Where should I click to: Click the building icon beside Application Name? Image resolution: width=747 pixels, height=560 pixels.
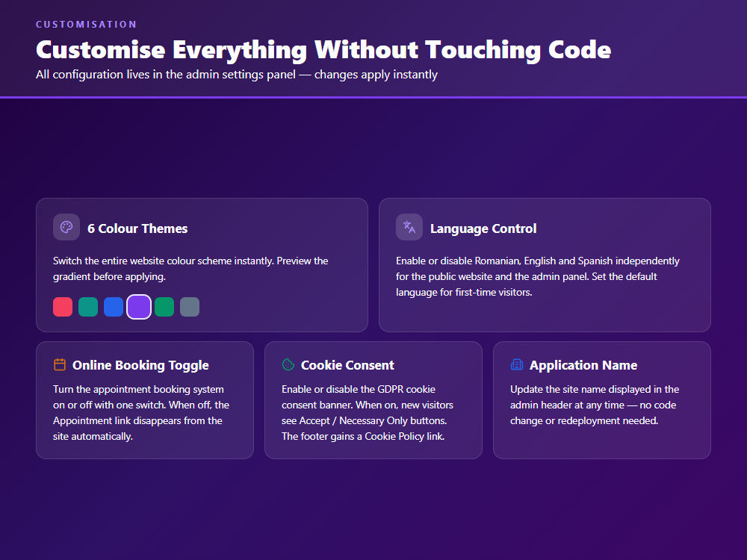(x=517, y=365)
